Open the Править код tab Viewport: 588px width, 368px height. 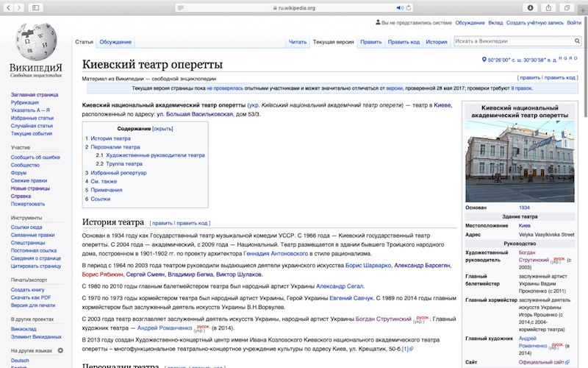pos(404,42)
